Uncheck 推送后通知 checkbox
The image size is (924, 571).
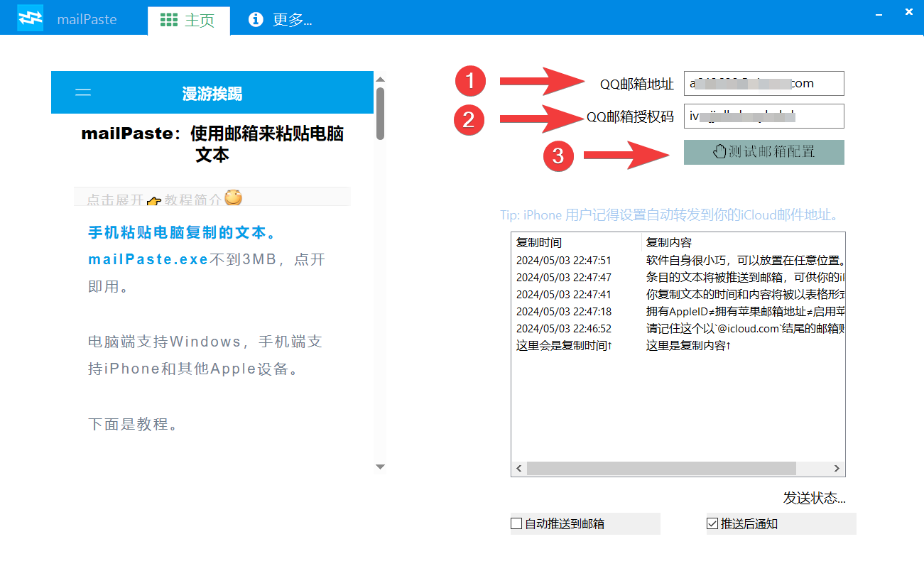tap(712, 524)
